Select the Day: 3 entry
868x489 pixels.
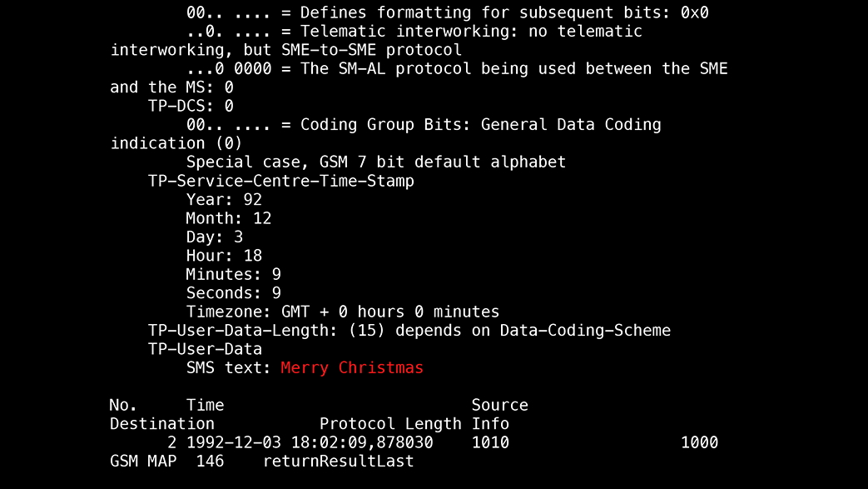(214, 237)
